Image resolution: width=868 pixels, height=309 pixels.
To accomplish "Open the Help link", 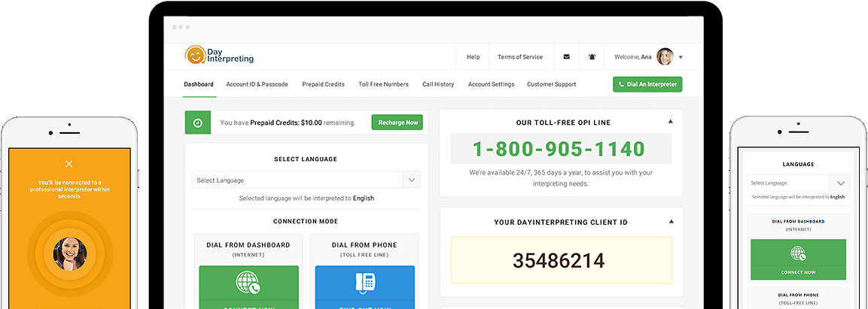I will pos(474,57).
